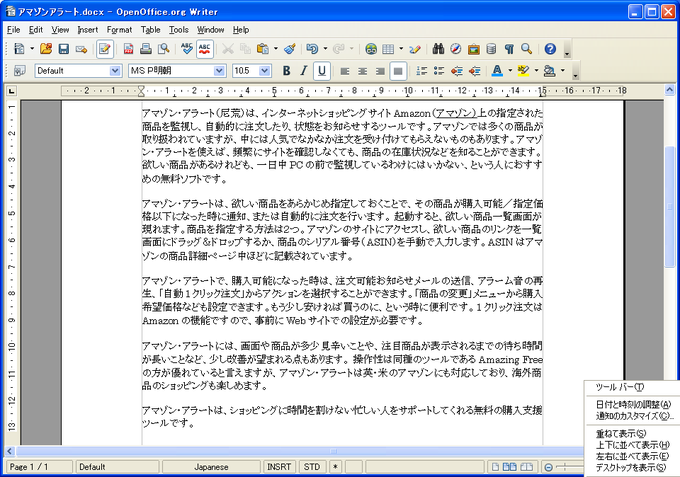Viewport: 680px width, 477px height.
Task: Click STD selection mode in status bar
Action: (312, 467)
